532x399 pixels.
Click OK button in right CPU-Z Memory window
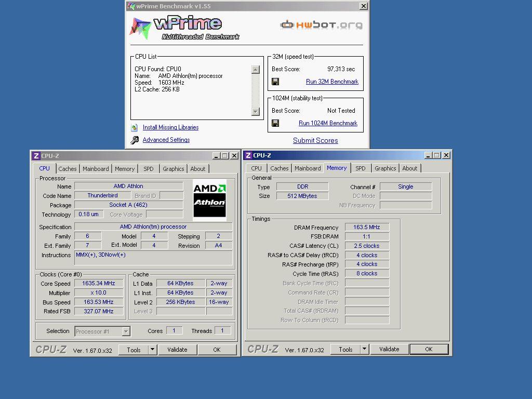[x=429, y=349]
